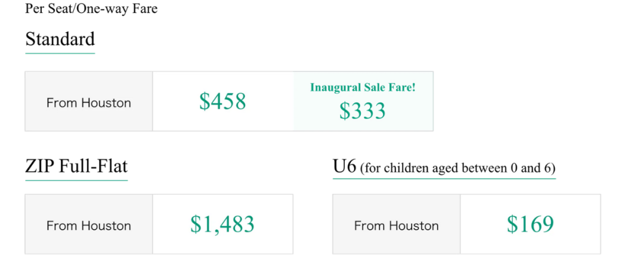This screenshot has width=644, height=268.
Task: Click the U6 fare heading
Action: [345, 167]
